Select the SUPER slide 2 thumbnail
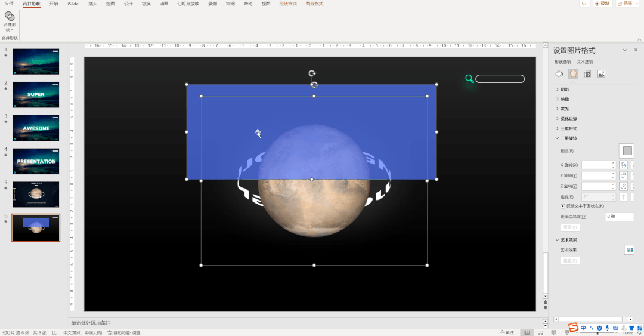Viewport: 644px width, 336px height. 36,94
